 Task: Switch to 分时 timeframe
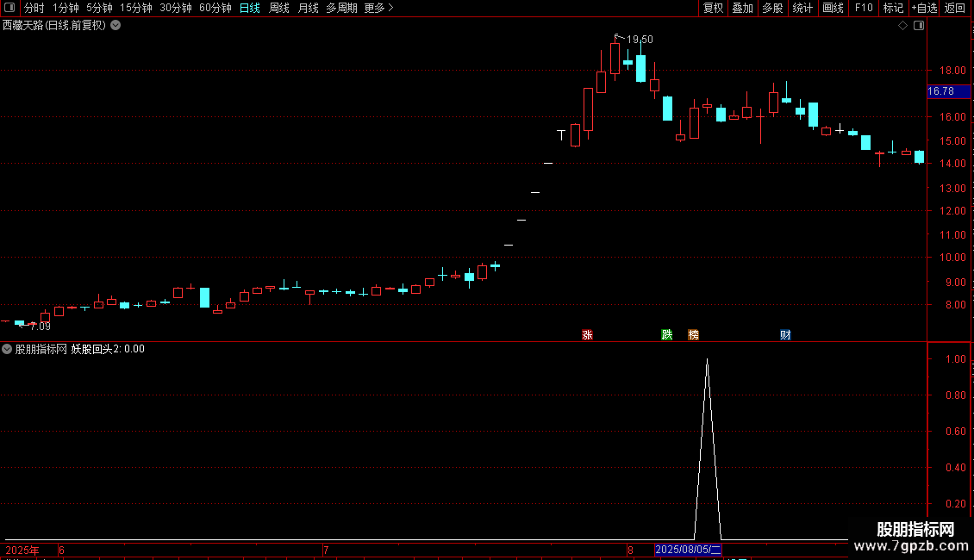(34, 8)
